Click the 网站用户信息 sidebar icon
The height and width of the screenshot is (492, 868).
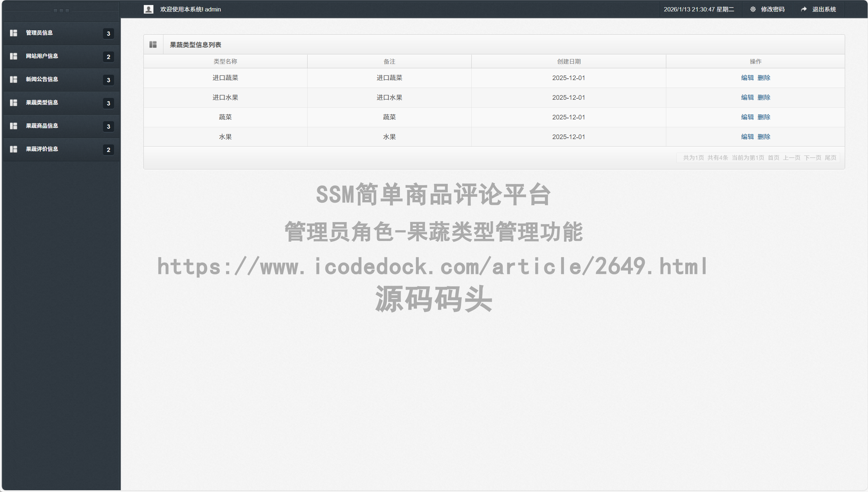tap(14, 56)
